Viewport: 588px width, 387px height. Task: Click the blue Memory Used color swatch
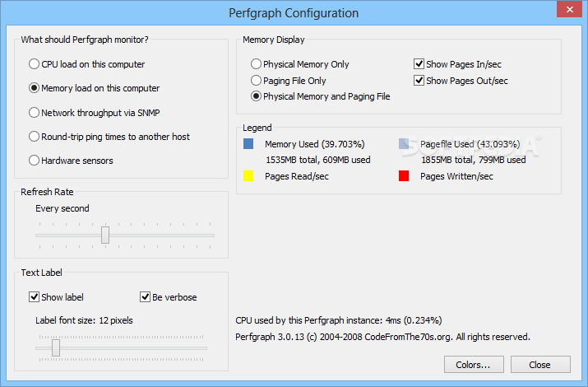pos(248,144)
